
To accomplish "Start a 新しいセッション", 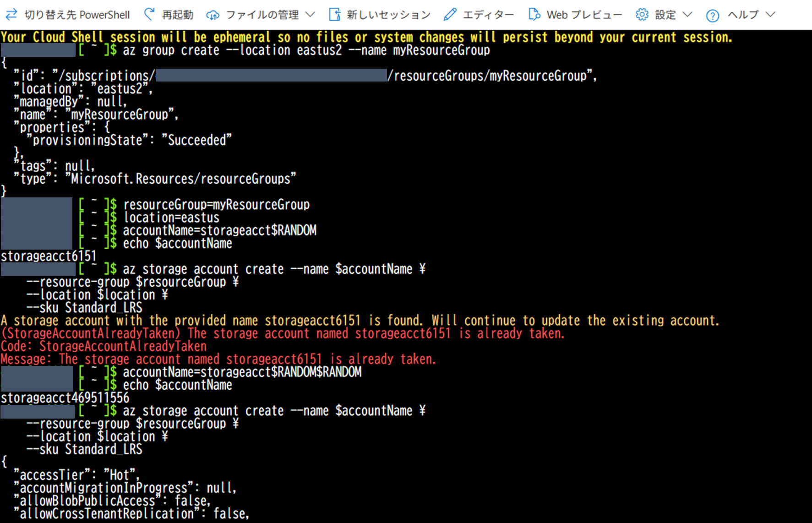I will pyautogui.click(x=388, y=15).
